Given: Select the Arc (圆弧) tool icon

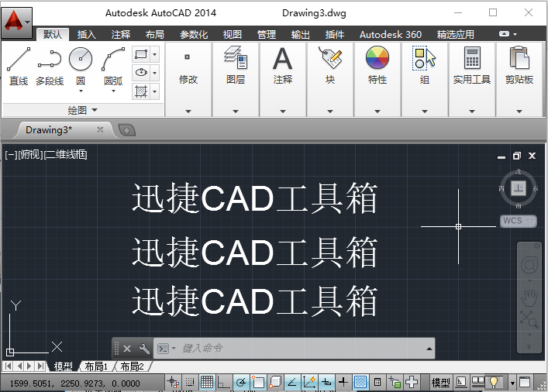Looking at the screenshot, I should point(113,59).
